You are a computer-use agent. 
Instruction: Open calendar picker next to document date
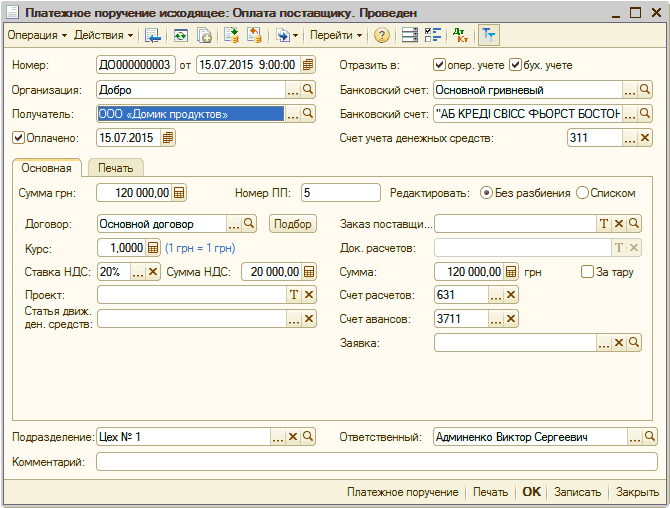pyautogui.click(x=308, y=65)
